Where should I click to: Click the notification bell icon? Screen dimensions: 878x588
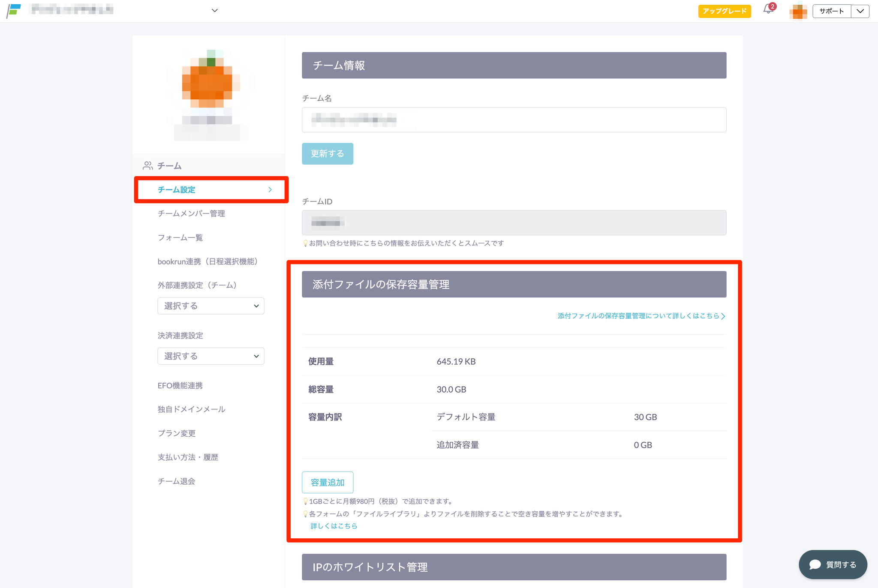pos(768,10)
